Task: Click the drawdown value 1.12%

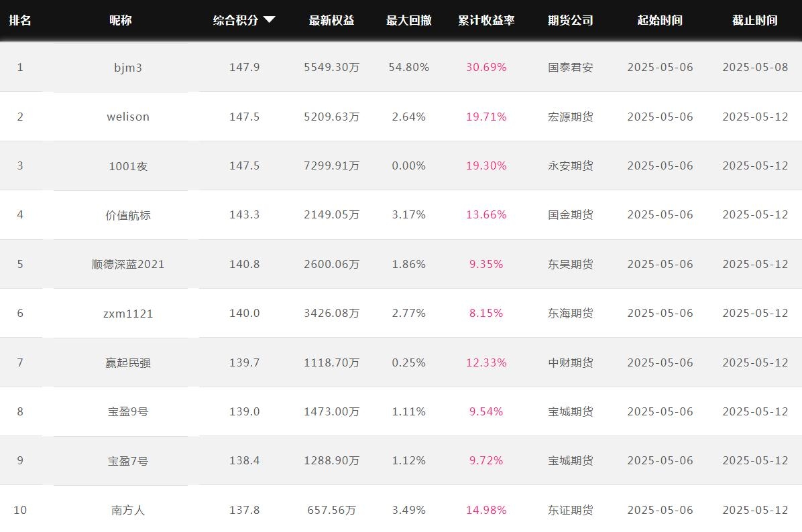Action: coord(408,460)
